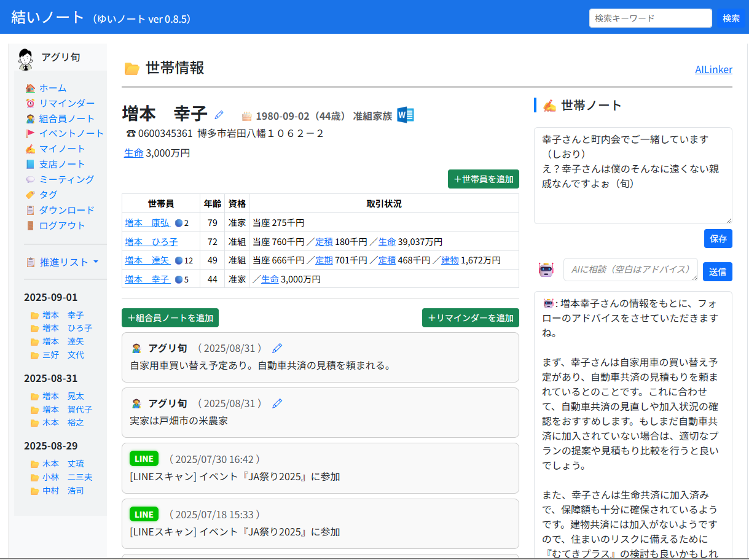This screenshot has height=560, width=749.
Task: Click the Word document export icon
Action: 406,115
